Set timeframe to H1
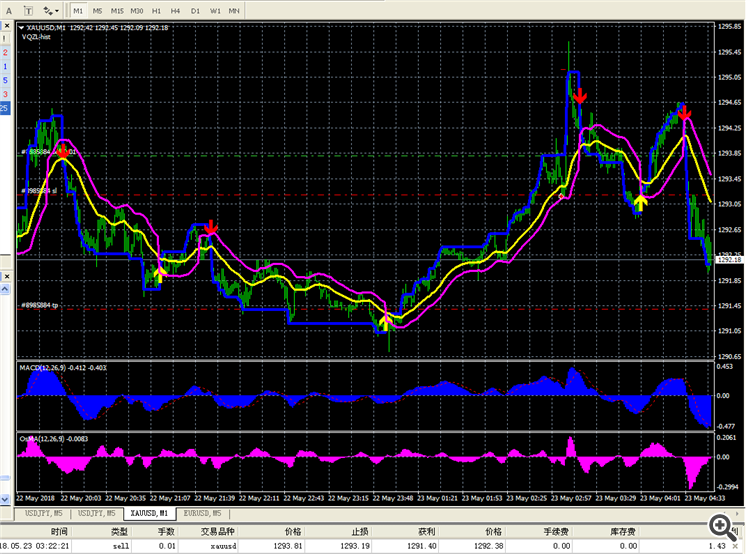This screenshot has height=554, width=750. [x=157, y=10]
